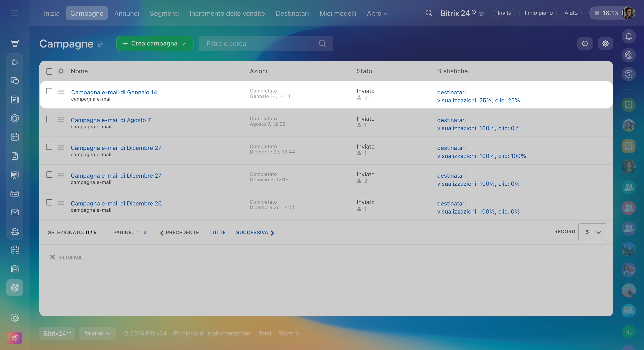
Task: Click the pin icon next to Campagne title
Action: pyautogui.click(x=100, y=45)
